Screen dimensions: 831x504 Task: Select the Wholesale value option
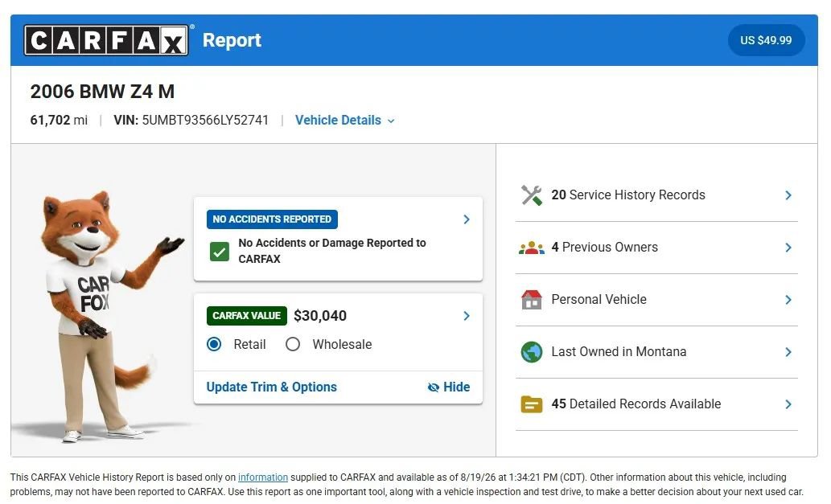pyautogui.click(x=293, y=345)
